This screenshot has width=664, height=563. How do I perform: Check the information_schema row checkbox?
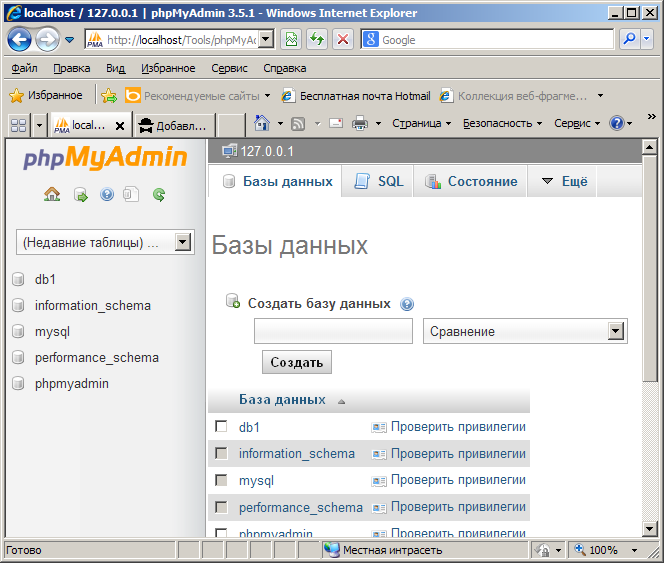click(221, 453)
